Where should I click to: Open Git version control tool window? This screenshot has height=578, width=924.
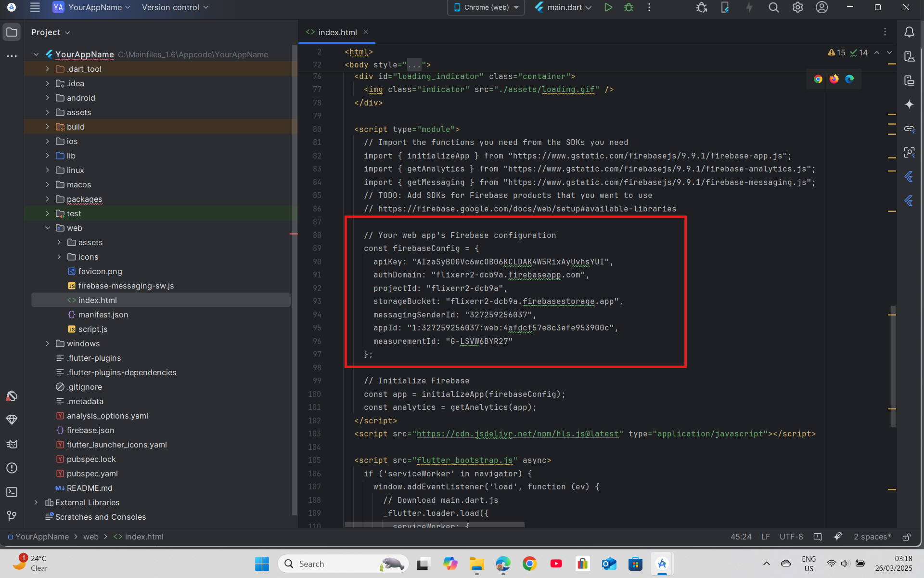pos(12,516)
